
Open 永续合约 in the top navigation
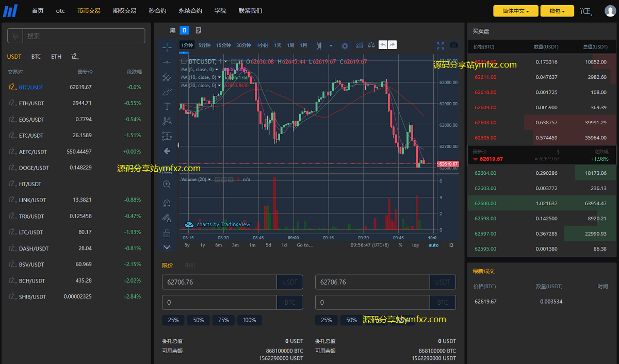pos(190,11)
